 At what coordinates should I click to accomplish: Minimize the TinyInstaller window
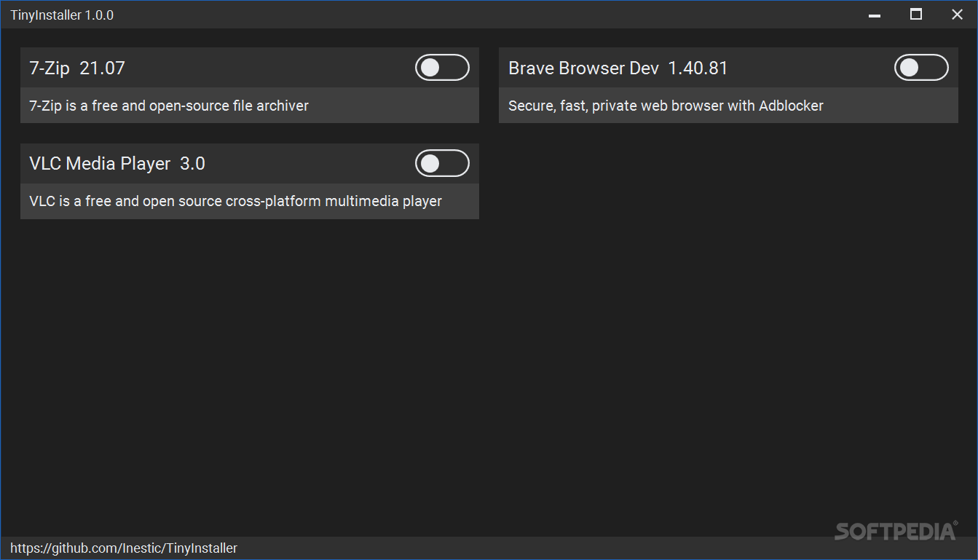pyautogui.click(x=875, y=15)
